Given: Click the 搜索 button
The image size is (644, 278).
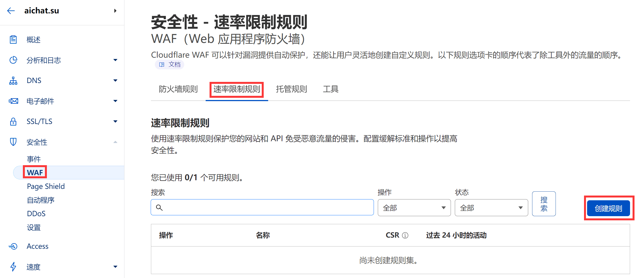Looking at the screenshot, I should [544, 204].
